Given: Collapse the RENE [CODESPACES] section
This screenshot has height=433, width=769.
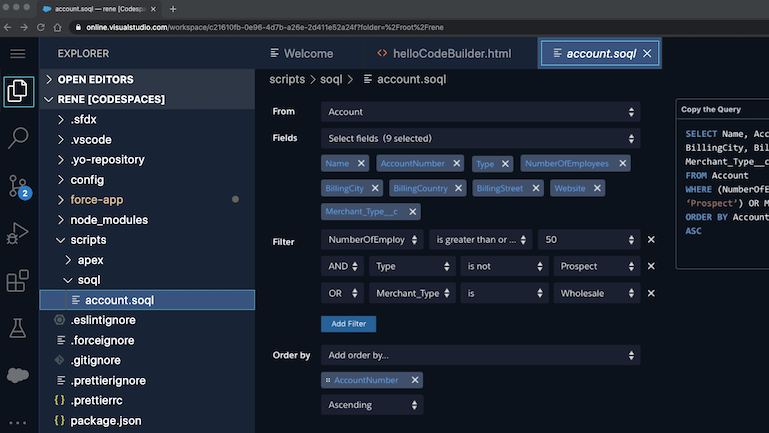Looking at the screenshot, I should click(x=147, y=100).
